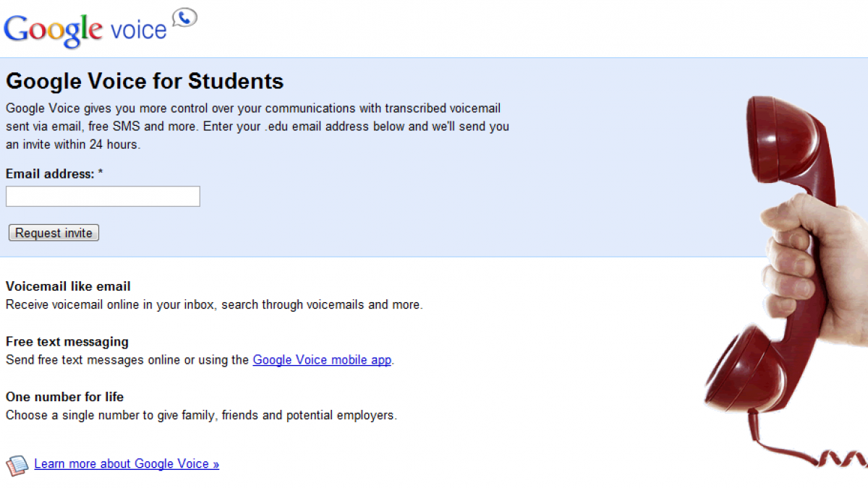Focus the Email address input field
Viewport: 868px width, 488px height.
click(103, 196)
